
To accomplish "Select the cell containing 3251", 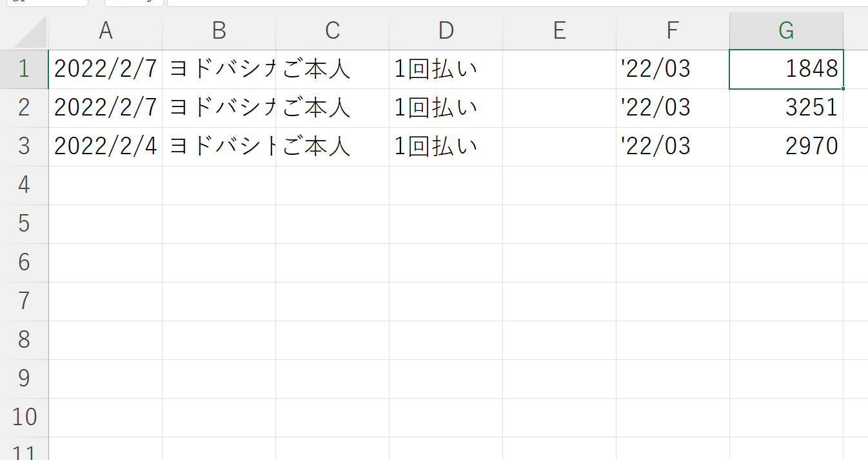I will coord(786,108).
